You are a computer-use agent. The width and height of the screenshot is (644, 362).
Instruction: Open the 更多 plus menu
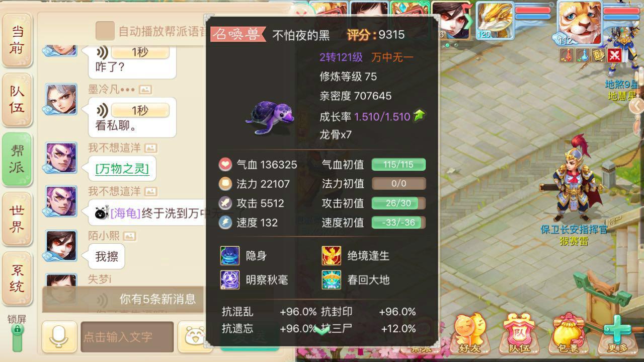tap(617, 333)
